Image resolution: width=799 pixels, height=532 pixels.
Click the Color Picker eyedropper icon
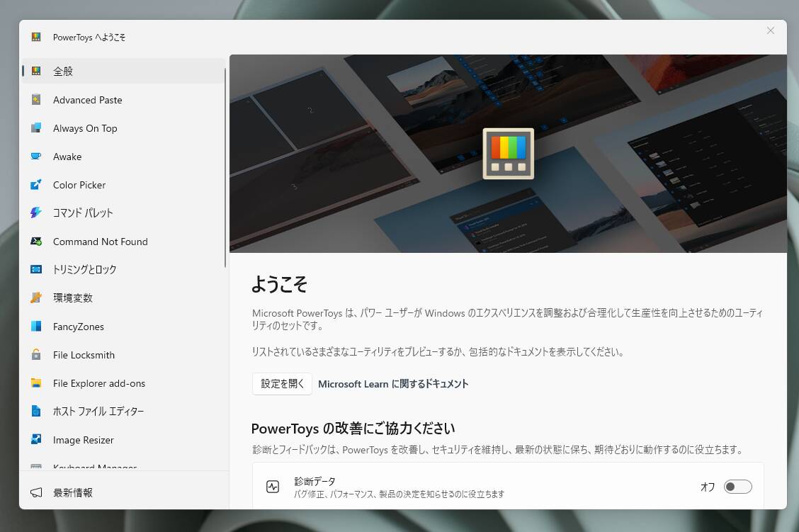click(x=35, y=184)
